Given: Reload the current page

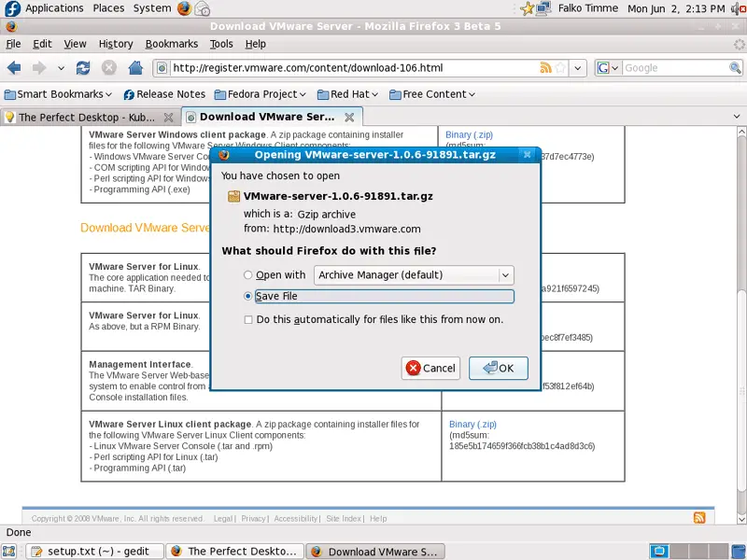Looking at the screenshot, I should coord(83,68).
